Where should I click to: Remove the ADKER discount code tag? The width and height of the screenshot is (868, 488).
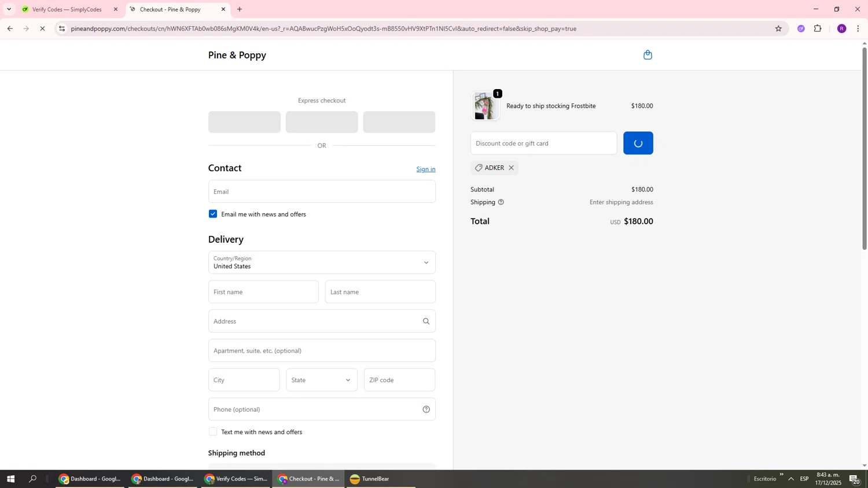pos(511,168)
